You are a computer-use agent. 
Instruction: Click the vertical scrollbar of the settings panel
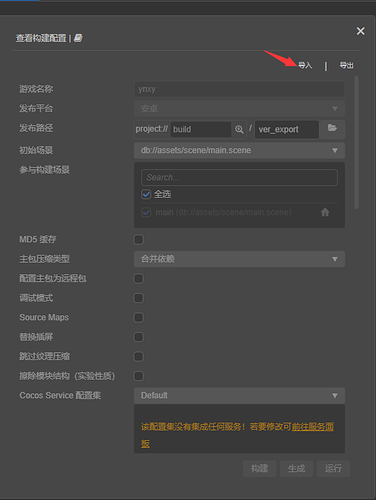tap(356, 142)
